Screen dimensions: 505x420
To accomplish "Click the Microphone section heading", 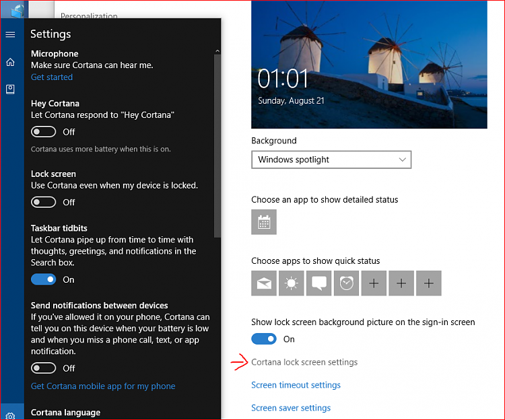I will pos(55,54).
